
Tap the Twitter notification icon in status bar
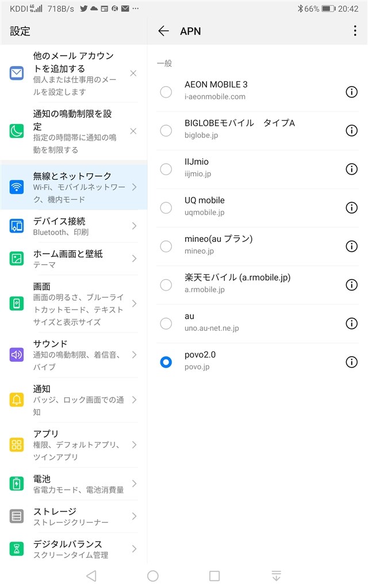84,8
